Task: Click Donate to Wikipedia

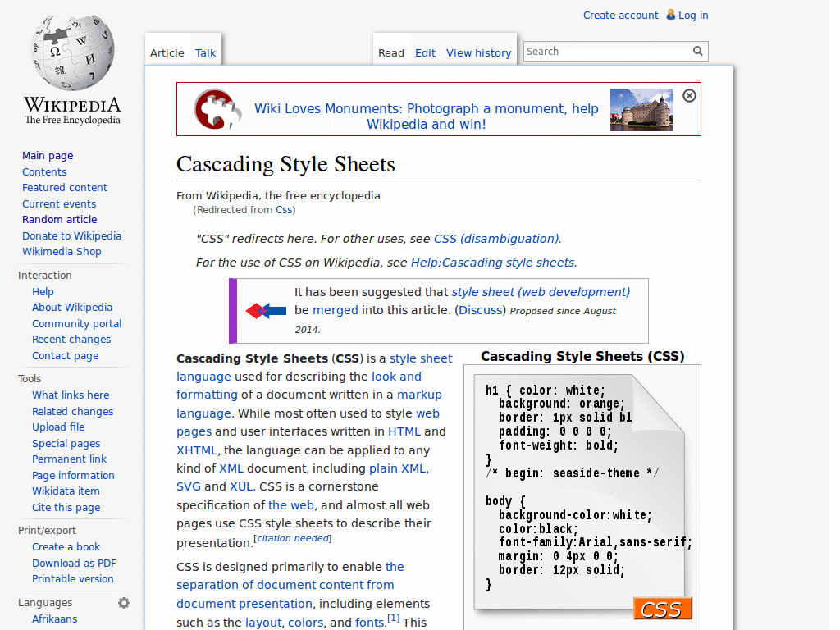Action: point(72,236)
